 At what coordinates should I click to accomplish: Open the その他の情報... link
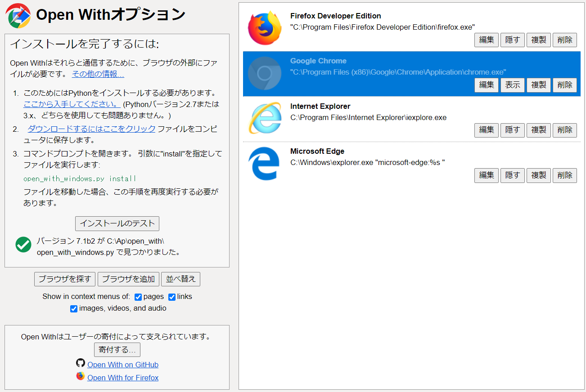[x=98, y=74]
